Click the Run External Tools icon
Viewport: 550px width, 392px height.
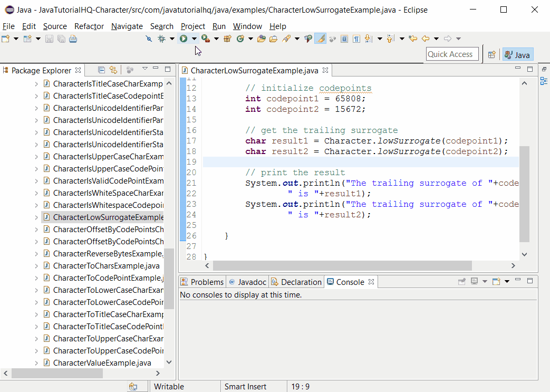pyautogui.click(x=206, y=39)
